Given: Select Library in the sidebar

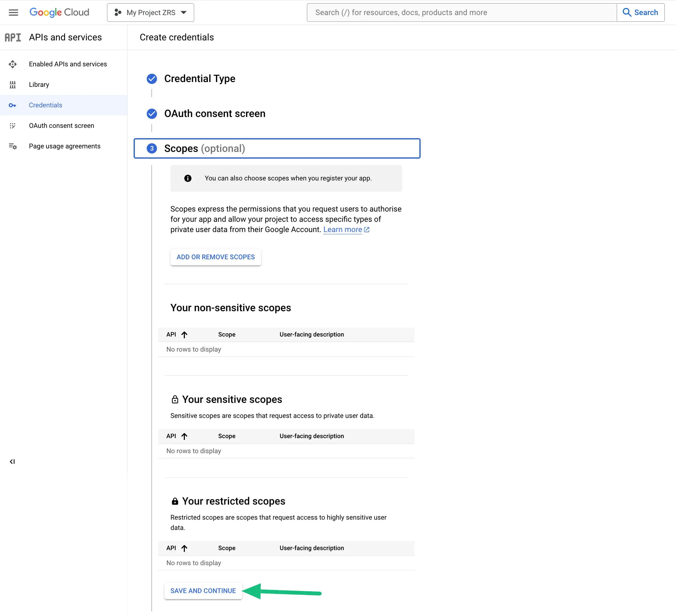Looking at the screenshot, I should click(39, 85).
